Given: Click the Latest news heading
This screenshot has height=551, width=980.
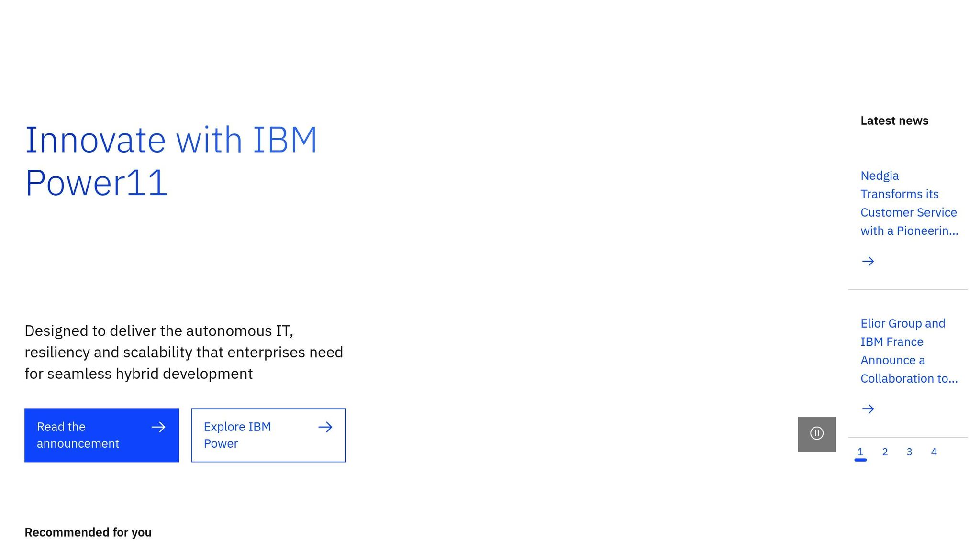Looking at the screenshot, I should [x=894, y=121].
